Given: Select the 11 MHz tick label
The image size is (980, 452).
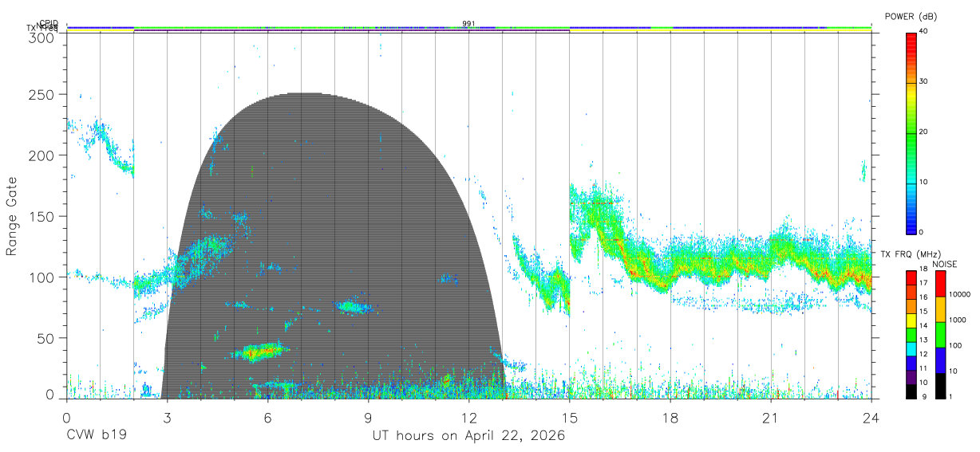Looking at the screenshot, I should (x=923, y=369).
